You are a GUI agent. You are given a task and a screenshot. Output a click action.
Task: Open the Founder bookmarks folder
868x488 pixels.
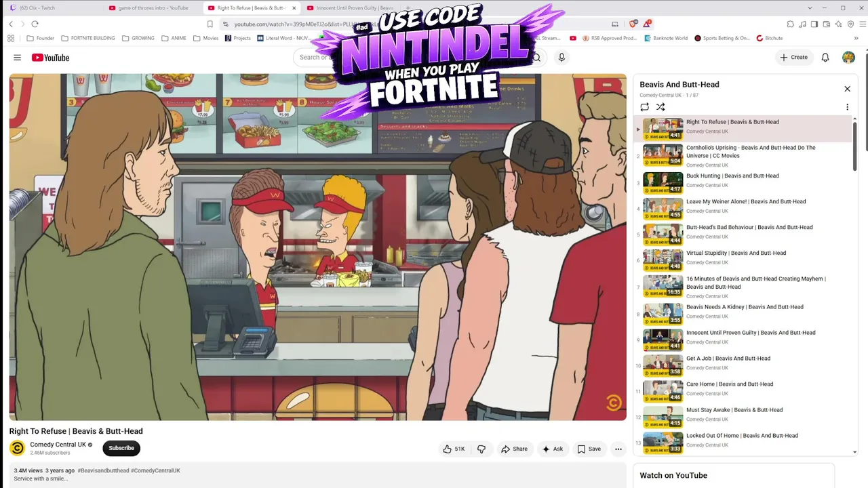coord(41,39)
